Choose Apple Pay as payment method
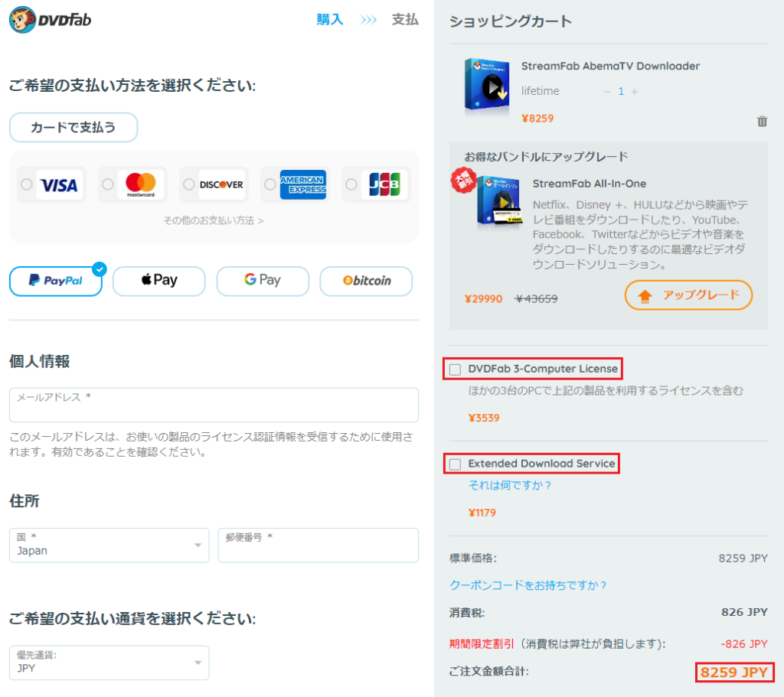Screen dimensions: 784x697 pyautogui.click(x=159, y=281)
